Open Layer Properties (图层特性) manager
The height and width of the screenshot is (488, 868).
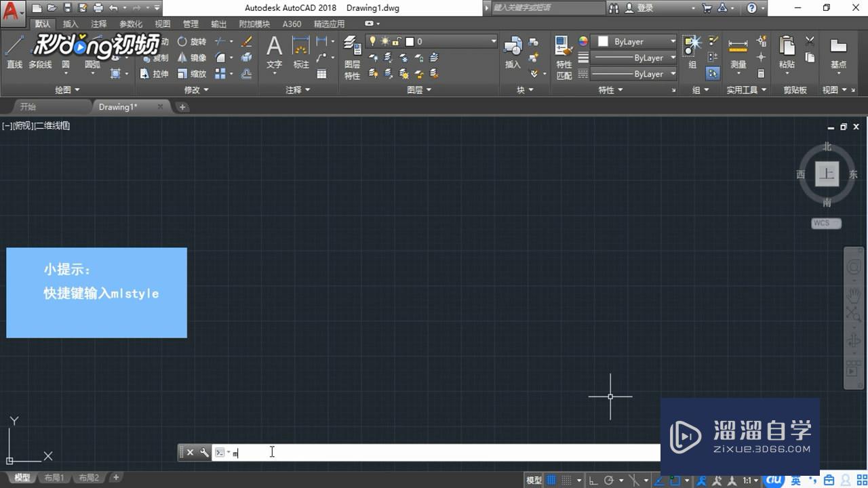pos(353,58)
